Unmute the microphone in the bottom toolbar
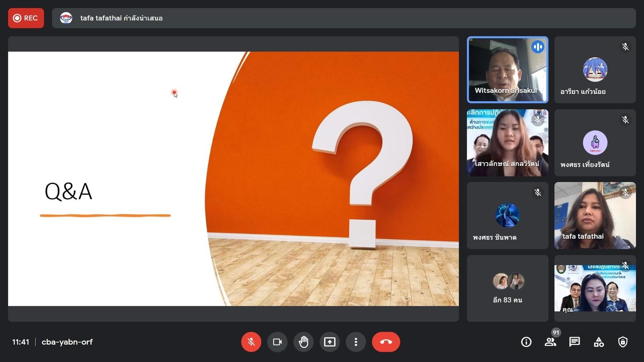 (x=251, y=342)
